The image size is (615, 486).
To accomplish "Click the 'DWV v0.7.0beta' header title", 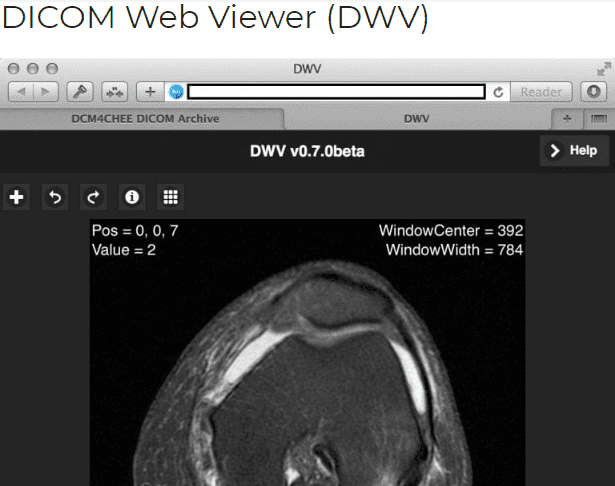I will point(307,151).
